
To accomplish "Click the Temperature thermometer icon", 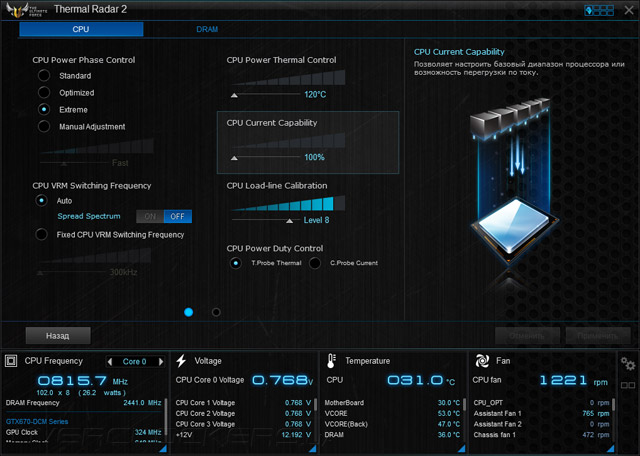I will click(x=331, y=361).
